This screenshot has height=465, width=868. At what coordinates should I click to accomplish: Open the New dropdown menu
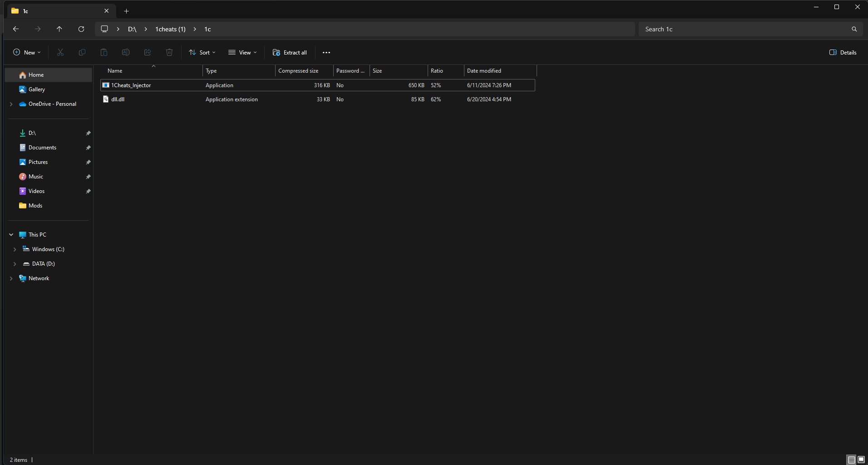27,53
